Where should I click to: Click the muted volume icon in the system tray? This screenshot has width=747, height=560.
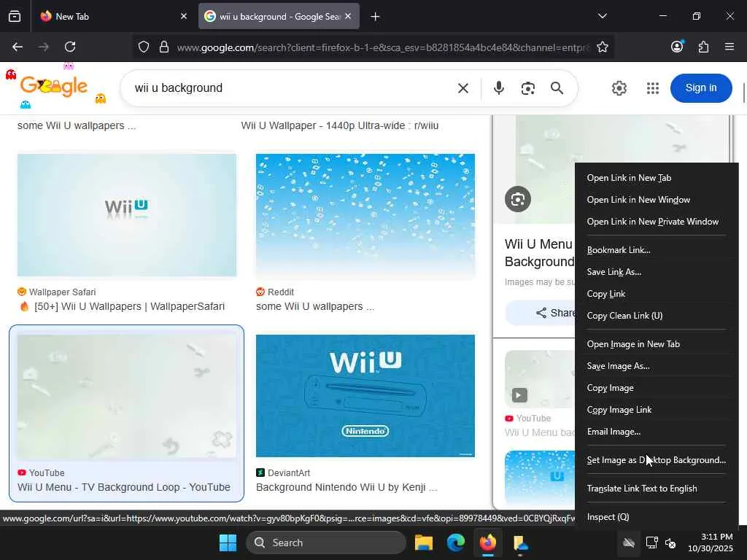pyautogui.click(x=670, y=542)
